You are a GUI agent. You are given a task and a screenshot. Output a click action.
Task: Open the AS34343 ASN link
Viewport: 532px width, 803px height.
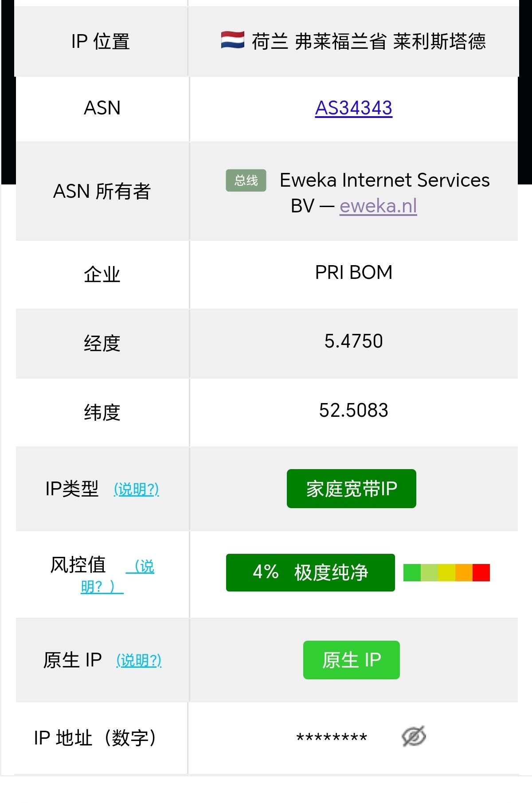coord(353,108)
